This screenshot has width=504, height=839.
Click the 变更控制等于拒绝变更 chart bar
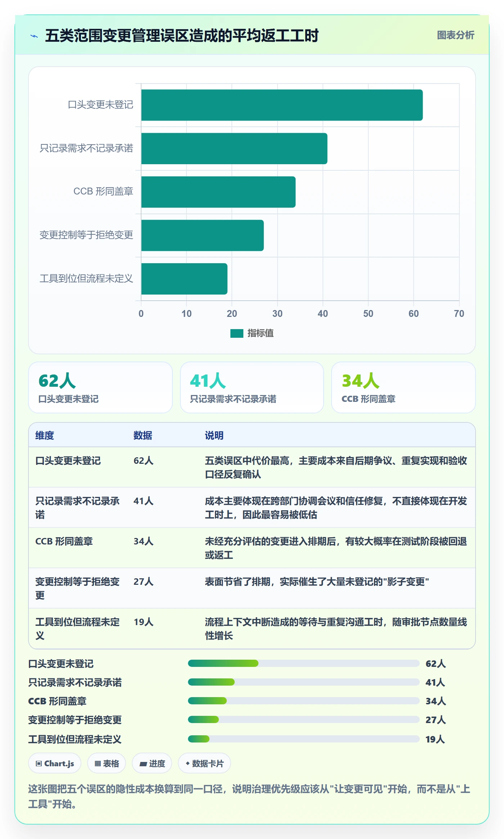(x=202, y=235)
